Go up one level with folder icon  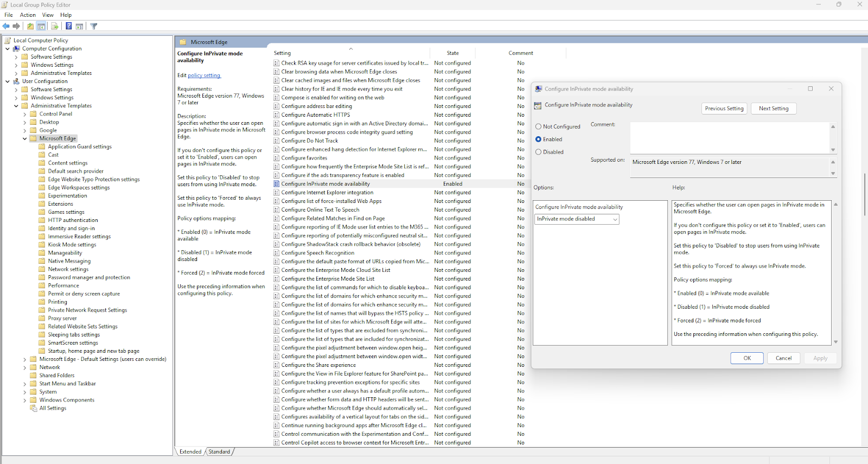point(30,26)
